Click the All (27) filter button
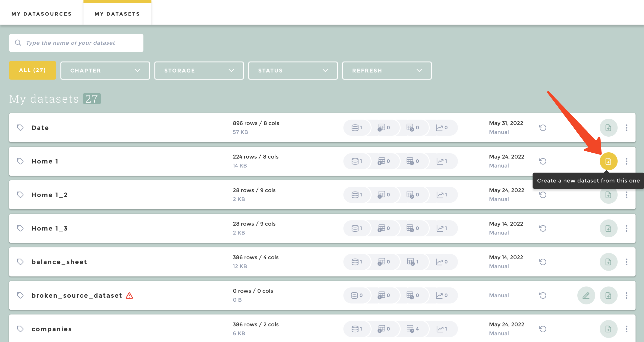The width and height of the screenshot is (644, 342). [32, 70]
